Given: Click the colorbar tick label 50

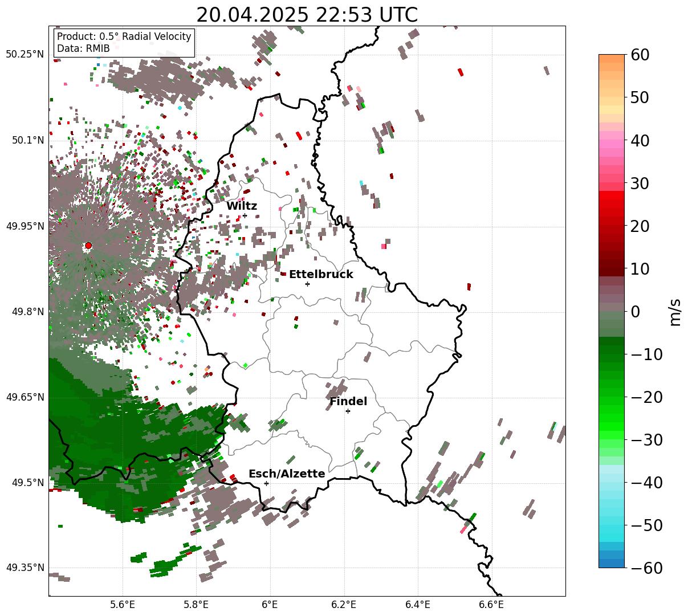Looking at the screenshot, I should [639, 97].
